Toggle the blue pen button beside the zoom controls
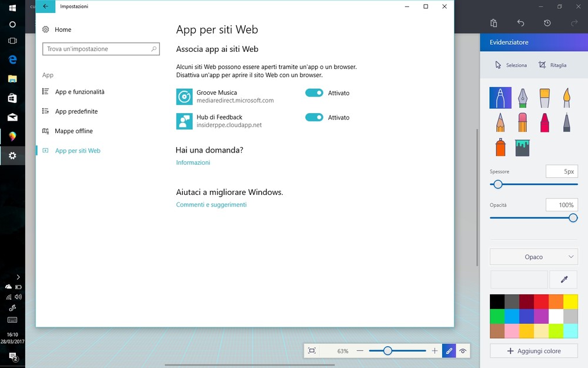Viewport: 588px width, 368px height. [x=449, y=351]
